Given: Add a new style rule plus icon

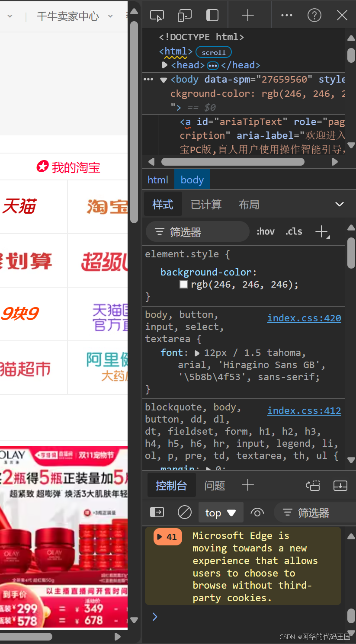Looking at the screenshot, I should [322, 232].
